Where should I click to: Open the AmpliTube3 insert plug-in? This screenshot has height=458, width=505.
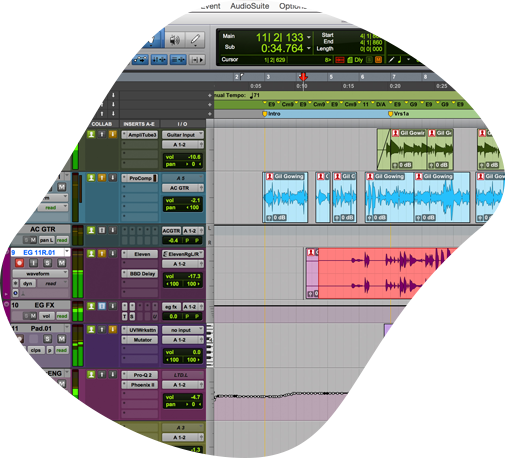(x=140, y=135)
